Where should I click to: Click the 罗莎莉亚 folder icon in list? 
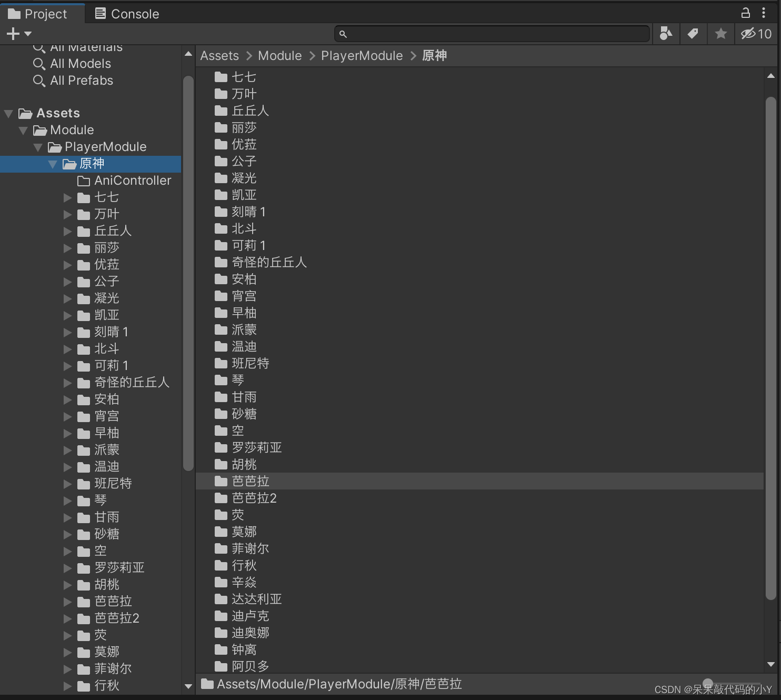[221, 448]
